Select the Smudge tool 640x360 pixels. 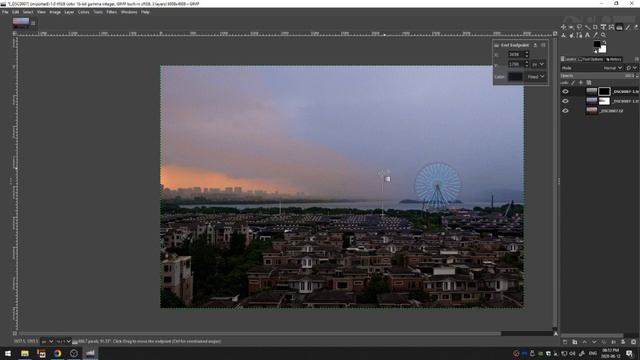pyautogui.click(x=571, y=36)
